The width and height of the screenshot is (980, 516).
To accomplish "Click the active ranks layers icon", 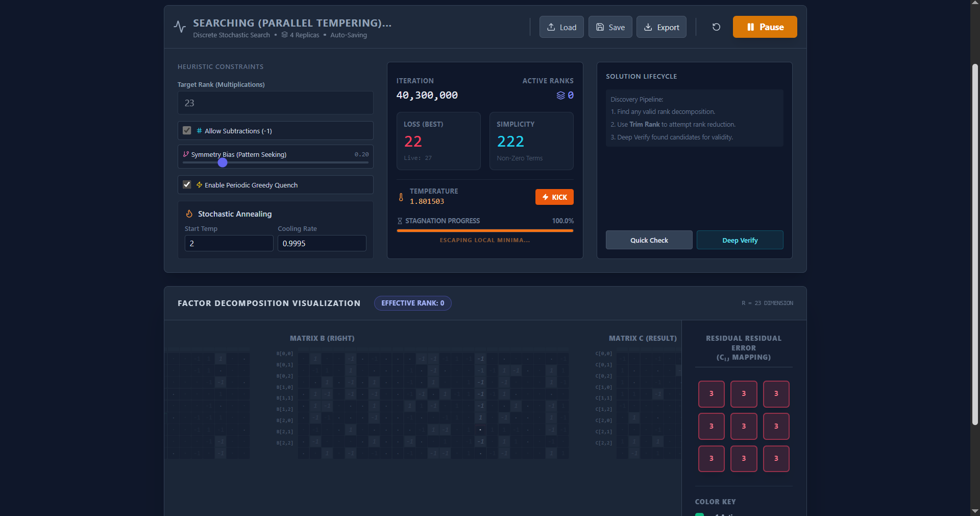I will pos(560,96).
